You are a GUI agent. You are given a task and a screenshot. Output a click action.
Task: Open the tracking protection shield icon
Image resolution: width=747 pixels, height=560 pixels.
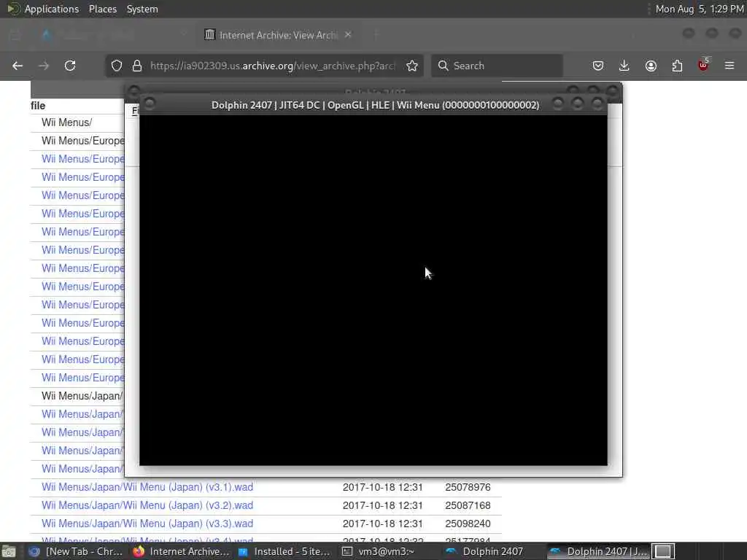click(117, 66)
